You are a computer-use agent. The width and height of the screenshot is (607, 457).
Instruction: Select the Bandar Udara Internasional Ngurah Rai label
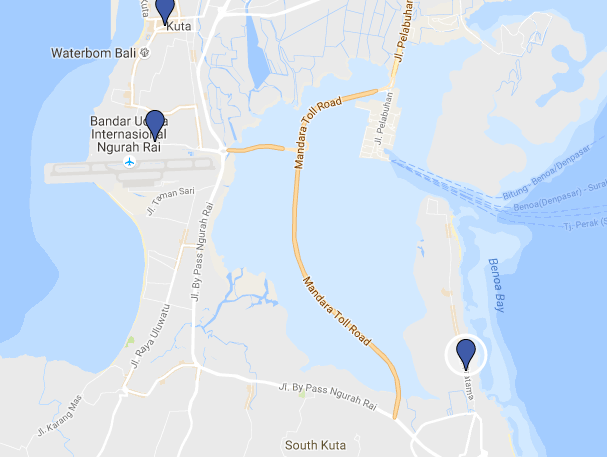click(129, 134)
